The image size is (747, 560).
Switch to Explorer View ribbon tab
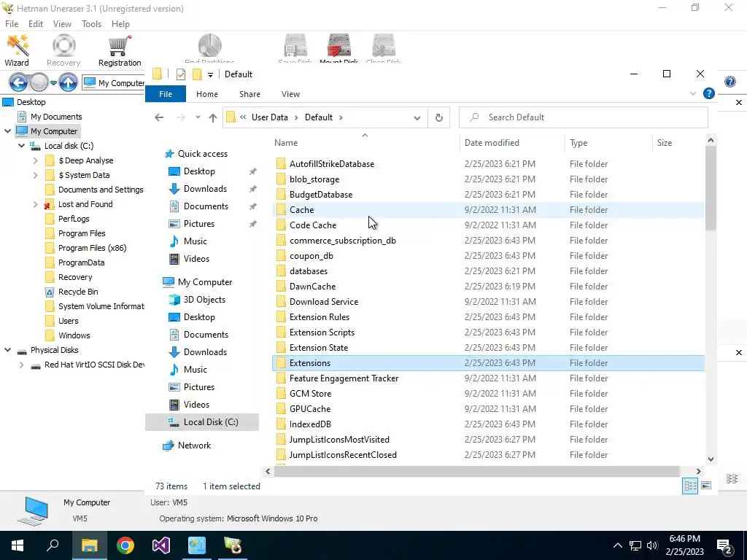290,94
